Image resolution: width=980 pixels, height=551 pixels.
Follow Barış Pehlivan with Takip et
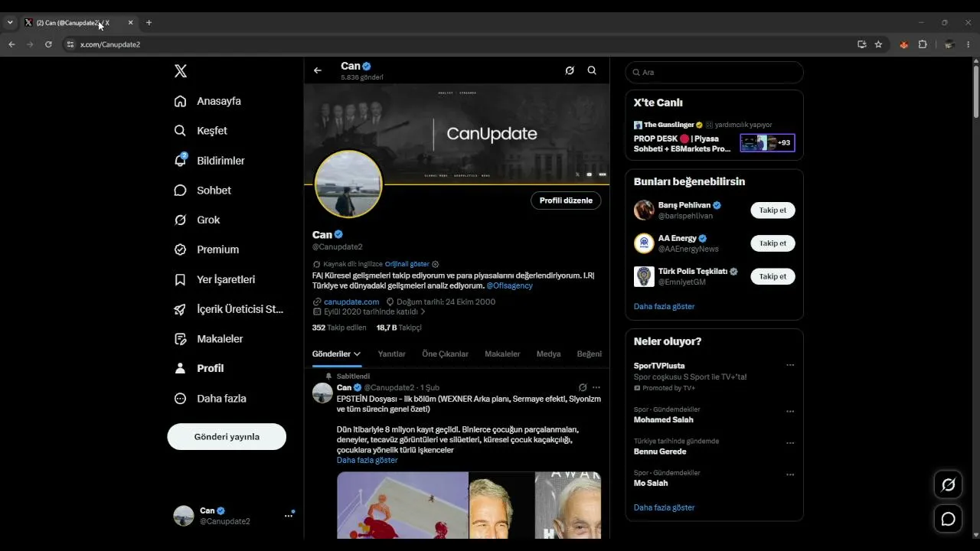point(773,210)
